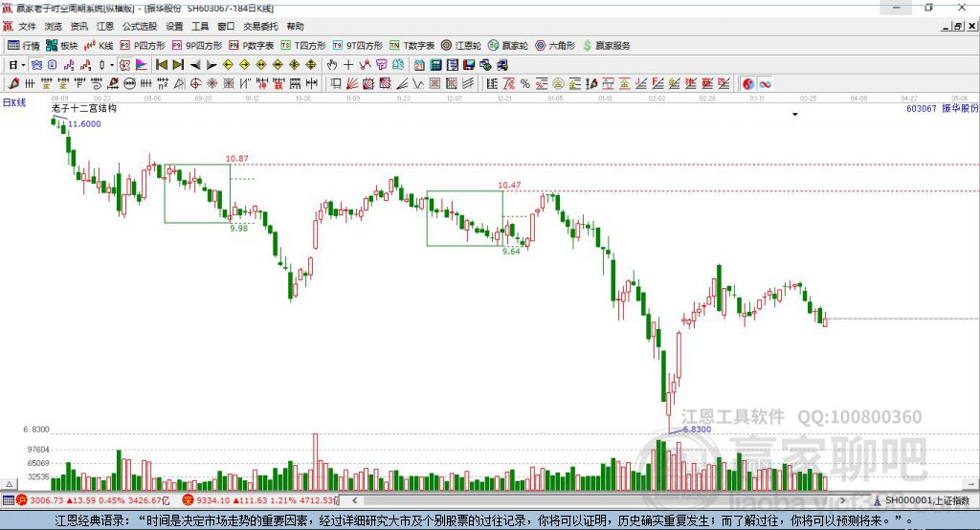Open the 文件 menu
The height and width of the screenshot is (530, 980).
tap(28, 26)
